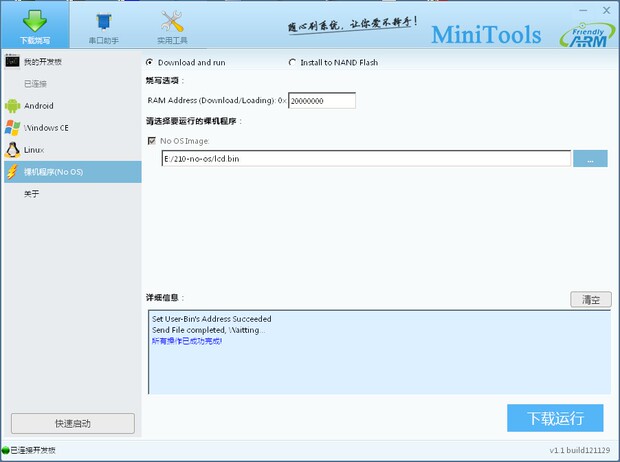The width and height of the screenshot is (620, 462).
Task: Select Install to NAND Flash radio button
Action: [x=292, y=62]
